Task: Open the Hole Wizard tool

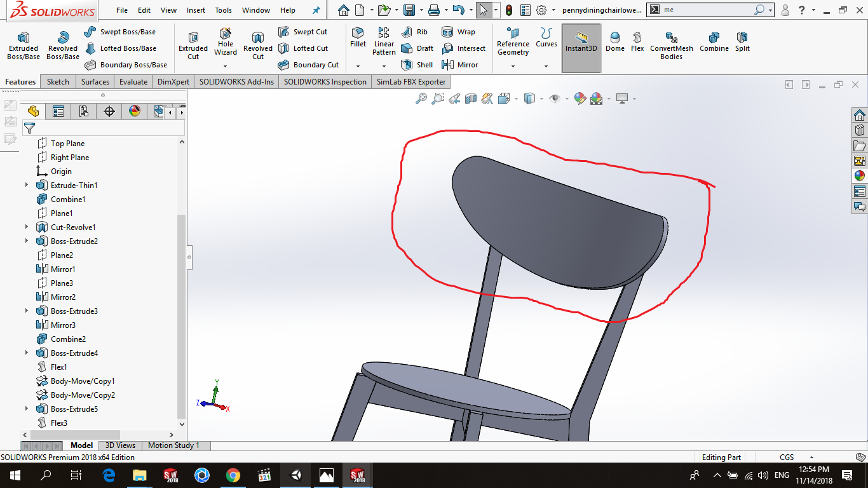Action: (x=225, y=42)
